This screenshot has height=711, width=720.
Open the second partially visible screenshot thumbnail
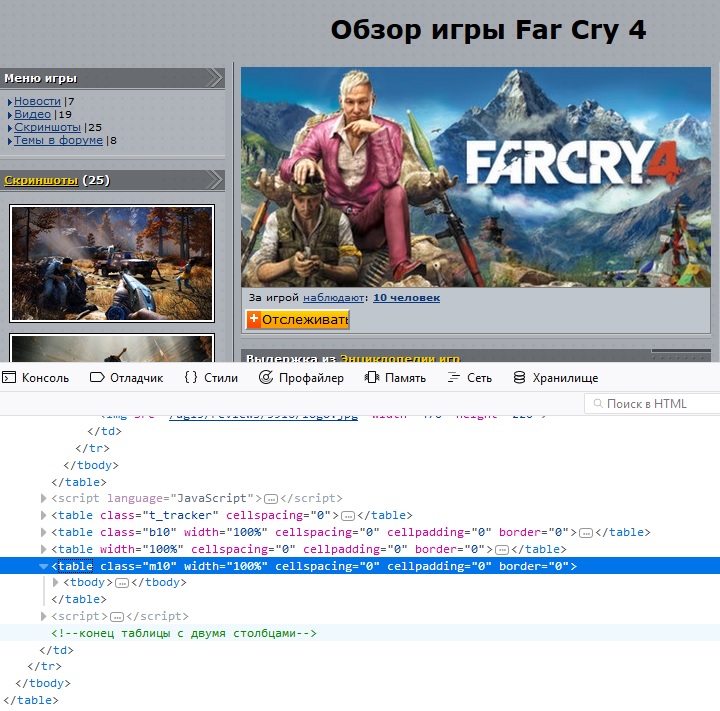coord(112,348)
